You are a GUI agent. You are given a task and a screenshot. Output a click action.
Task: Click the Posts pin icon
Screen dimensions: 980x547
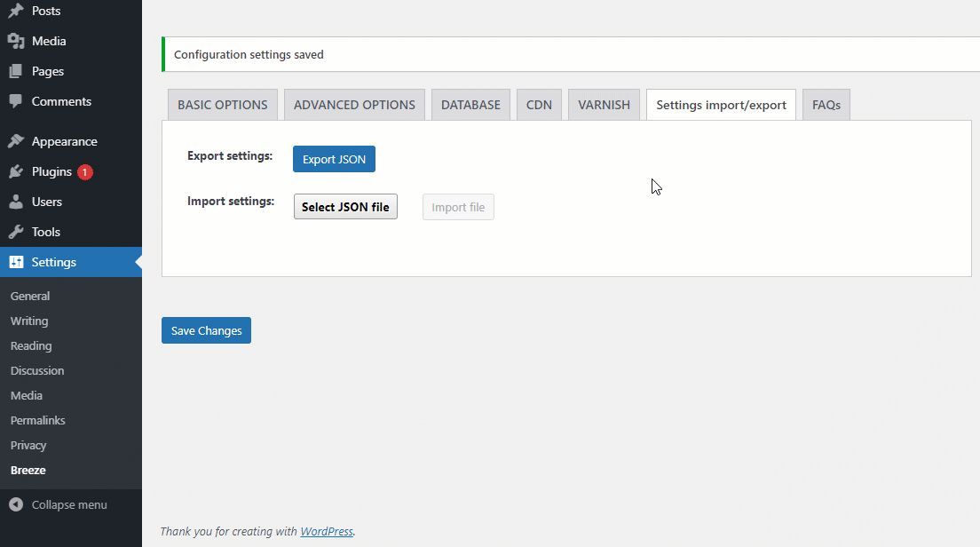tap(16, 11)
